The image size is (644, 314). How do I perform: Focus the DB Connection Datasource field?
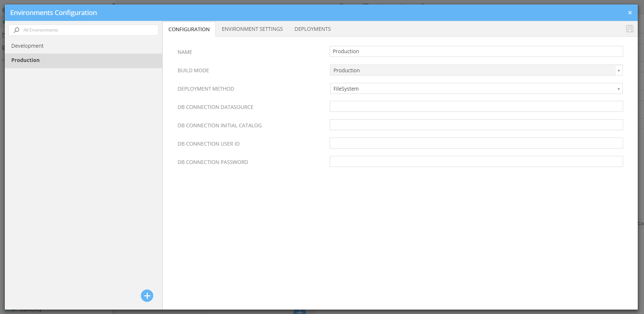click(x=476, y=107)
